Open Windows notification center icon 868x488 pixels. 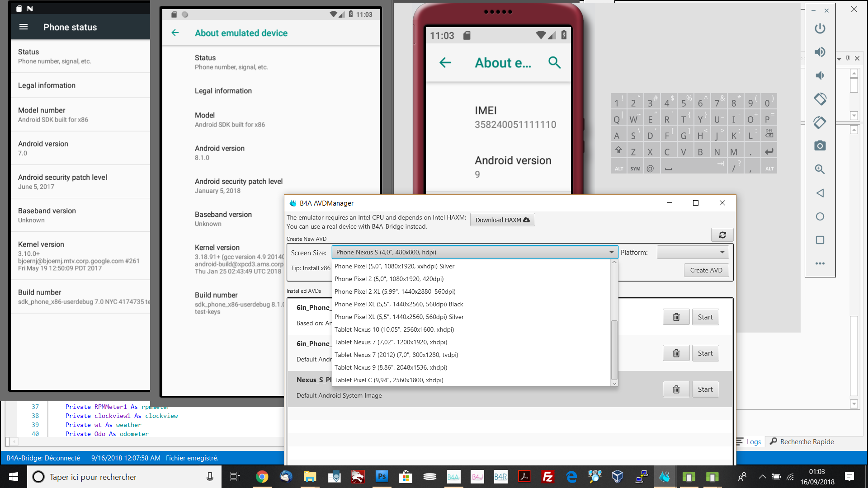click(849, 477)
